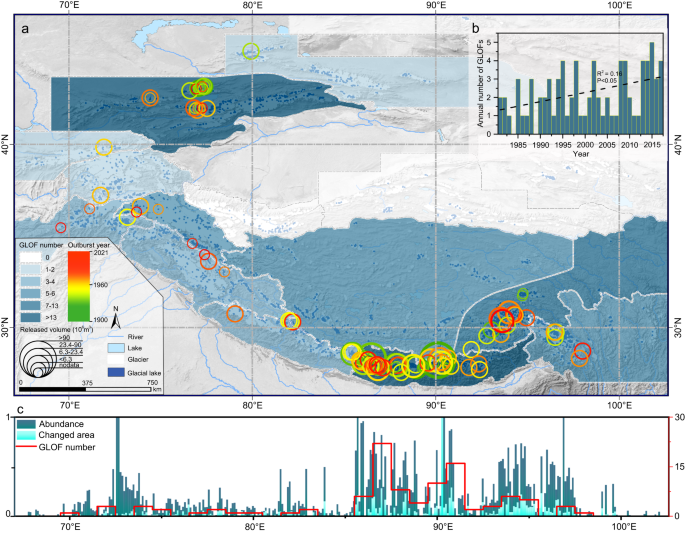Click the 'Changed area' legend text
Screen dimensions: 685x533
click(66, 435)
